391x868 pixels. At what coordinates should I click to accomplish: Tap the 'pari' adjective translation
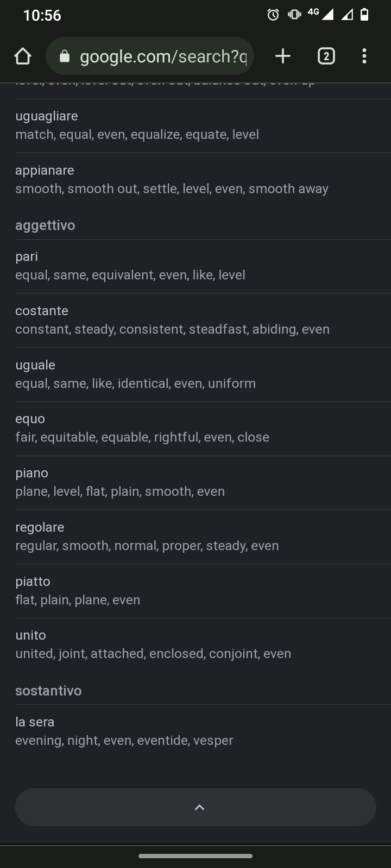tap(195, 266)
